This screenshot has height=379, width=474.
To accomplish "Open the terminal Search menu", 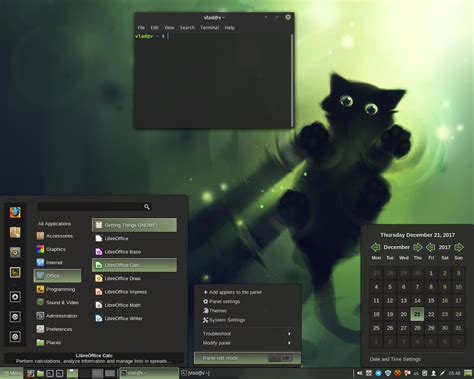I will (187, 28).
